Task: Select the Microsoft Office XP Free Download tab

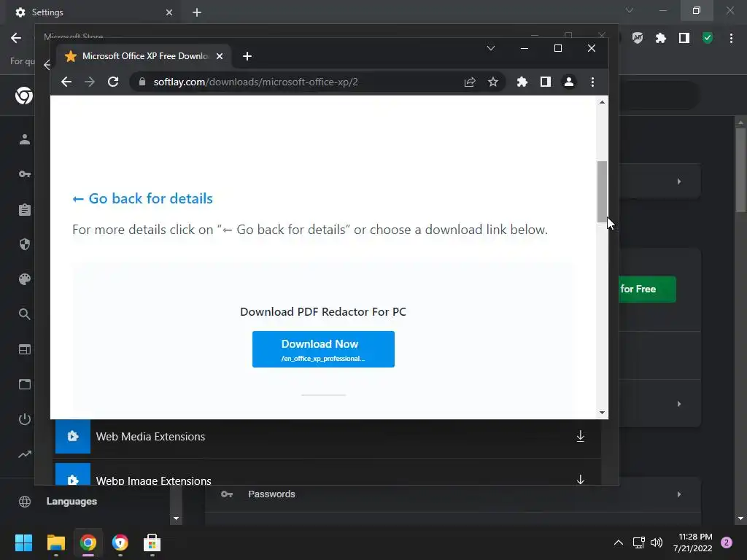Action: click(x=144, y=56)
